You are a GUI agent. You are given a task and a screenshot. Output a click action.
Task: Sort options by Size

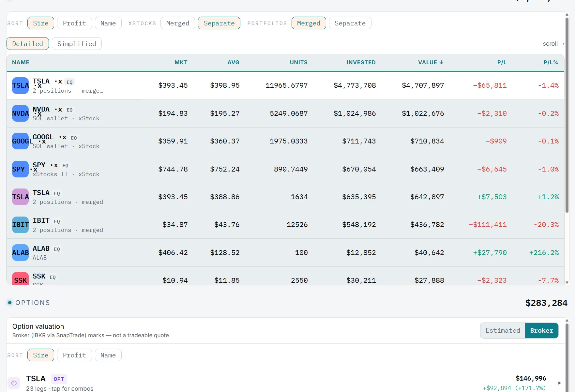click(41, 355)
